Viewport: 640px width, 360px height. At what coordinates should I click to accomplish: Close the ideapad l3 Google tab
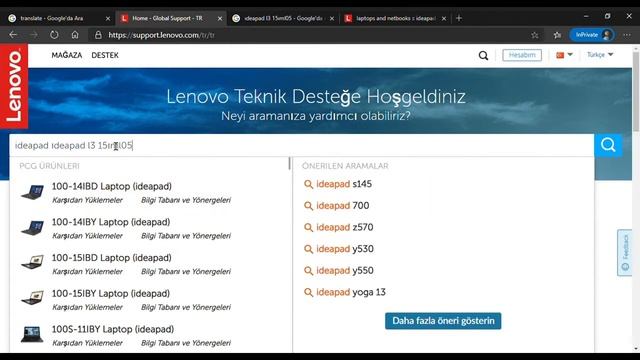332,18
